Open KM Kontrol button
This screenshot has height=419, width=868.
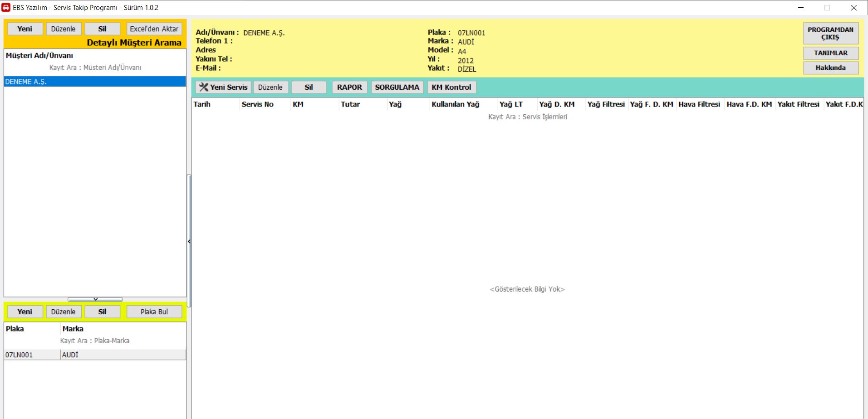click(x=451, y=88)
